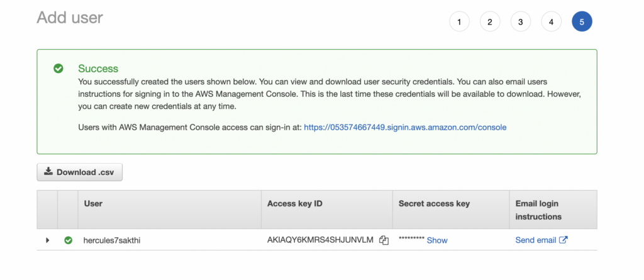
Task: Click the Secret access key column header
Action: pos(434,204)
